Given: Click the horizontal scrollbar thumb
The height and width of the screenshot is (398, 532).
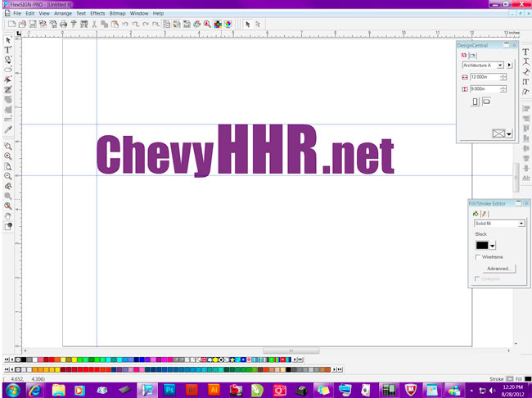Looking at the screenshot, I should (291, 351).
